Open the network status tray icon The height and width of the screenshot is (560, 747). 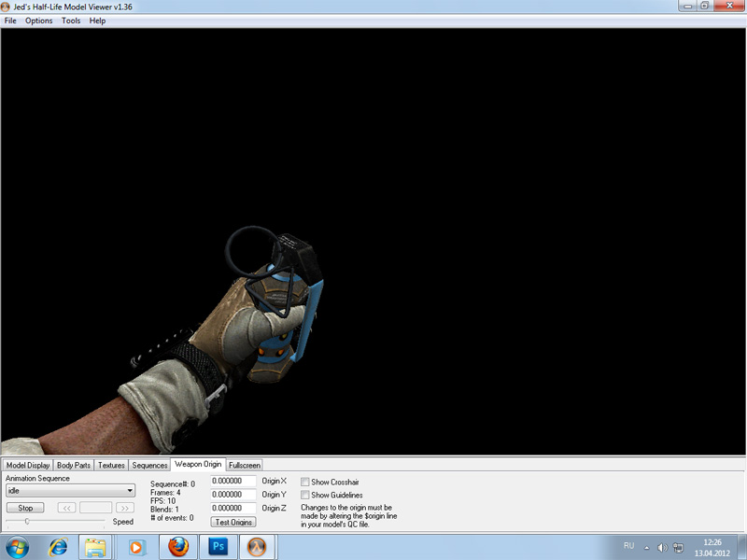click(x=678, y=546)
